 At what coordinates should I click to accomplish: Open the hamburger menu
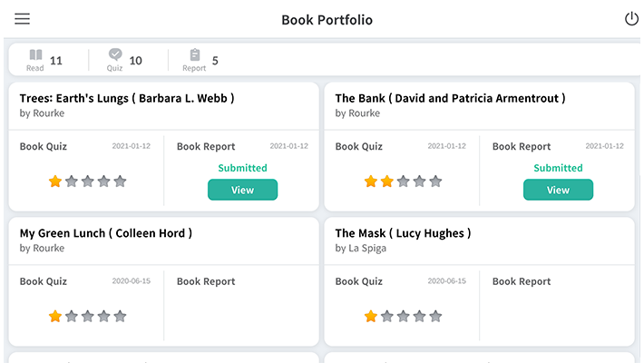(x=23, y=19)
